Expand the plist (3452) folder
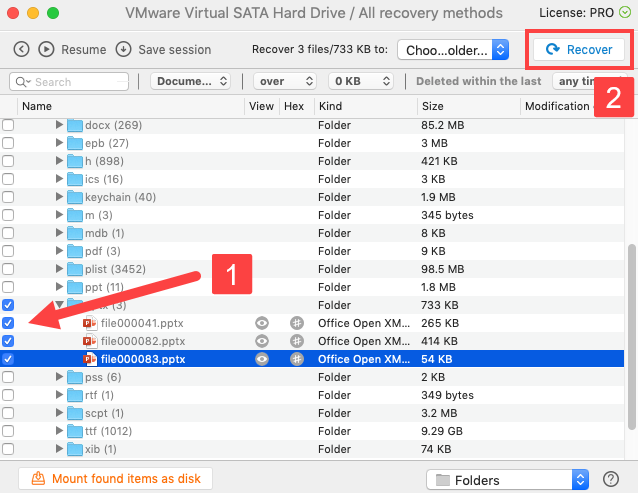 click(59, 269)
